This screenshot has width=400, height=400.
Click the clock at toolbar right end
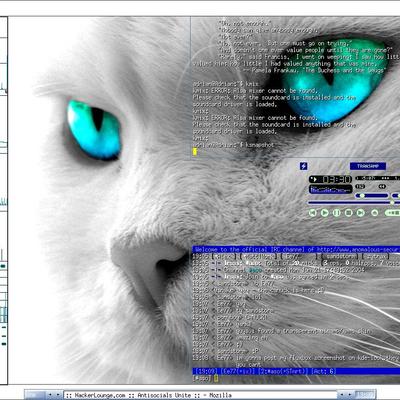(365, 395)
